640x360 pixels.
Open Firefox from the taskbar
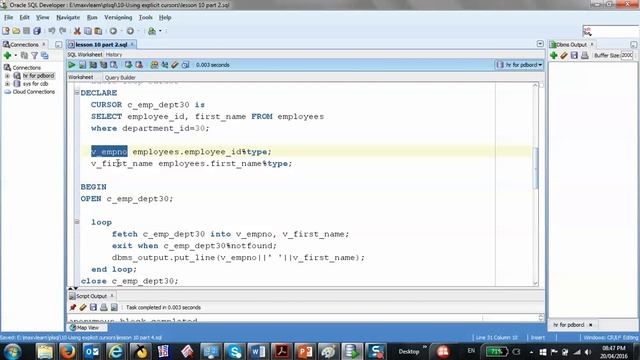68,351
